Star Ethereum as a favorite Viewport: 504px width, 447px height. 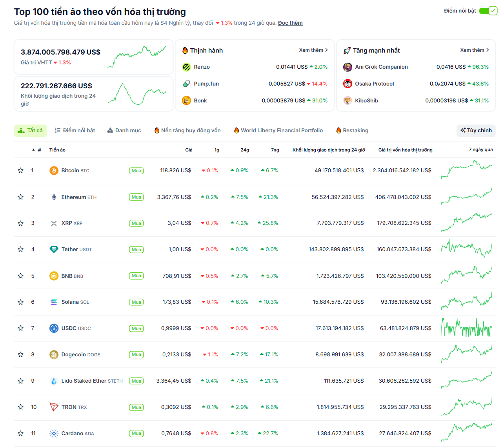[x=20, y=197]
